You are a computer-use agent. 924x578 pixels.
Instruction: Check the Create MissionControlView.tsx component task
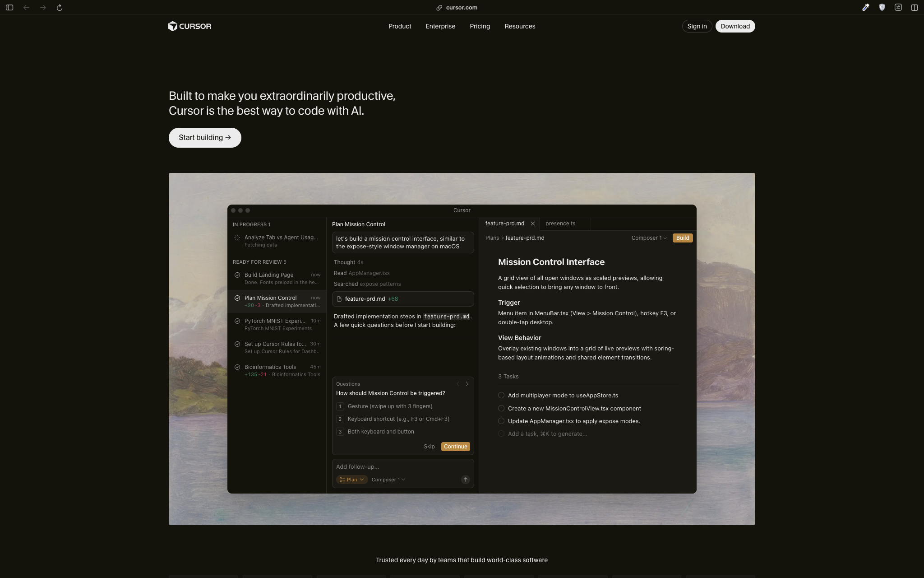(501, 408)
